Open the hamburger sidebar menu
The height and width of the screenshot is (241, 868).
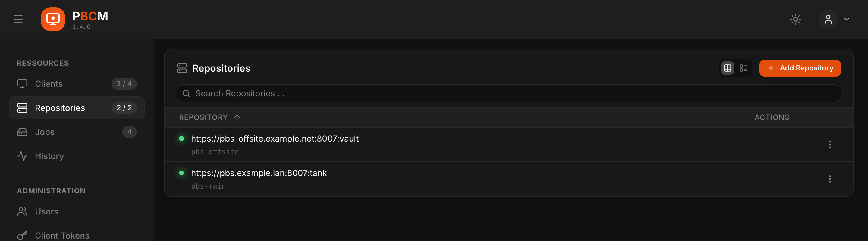tap(18, 19)
